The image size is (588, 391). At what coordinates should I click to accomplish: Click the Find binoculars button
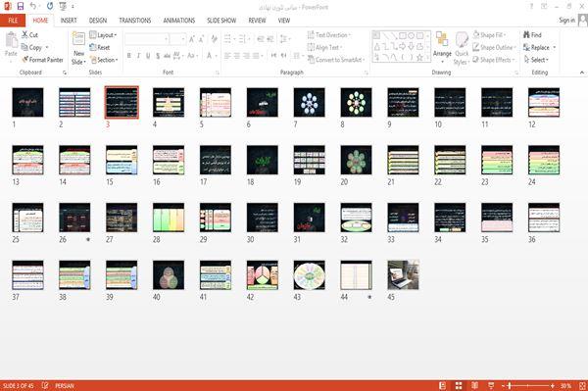click(x=532, y=35)
